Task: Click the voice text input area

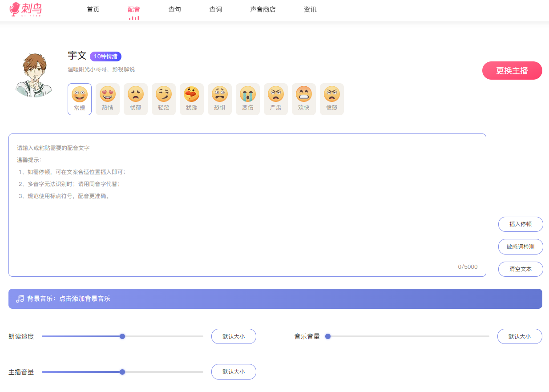Action: [x=247, y=205]
